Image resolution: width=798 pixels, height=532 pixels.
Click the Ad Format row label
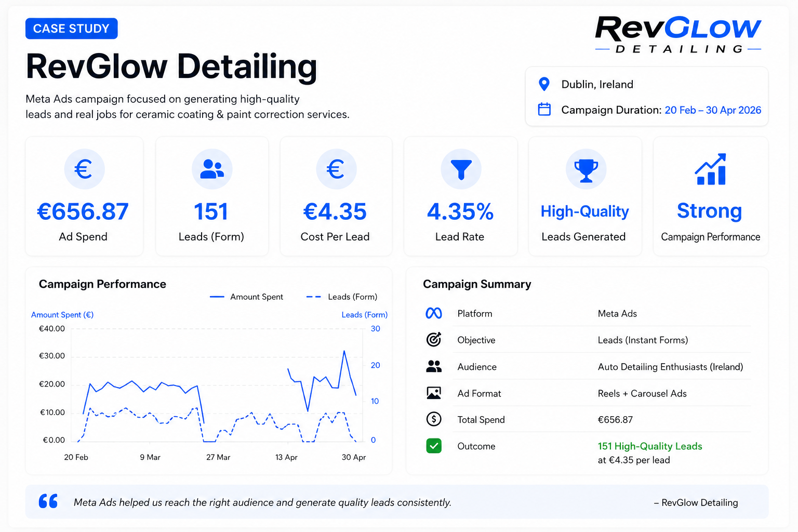coord(479,393)
